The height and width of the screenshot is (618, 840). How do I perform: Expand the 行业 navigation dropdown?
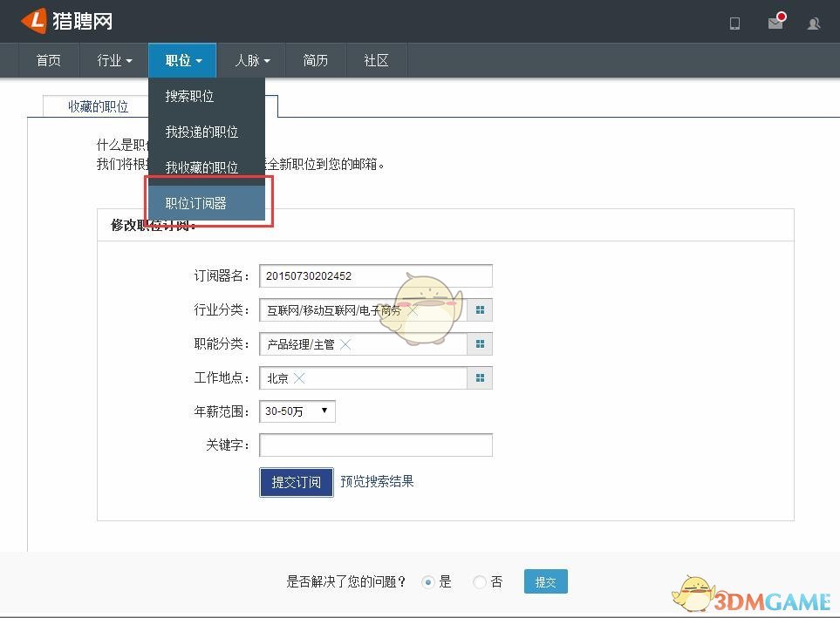[x=114, y=61]
